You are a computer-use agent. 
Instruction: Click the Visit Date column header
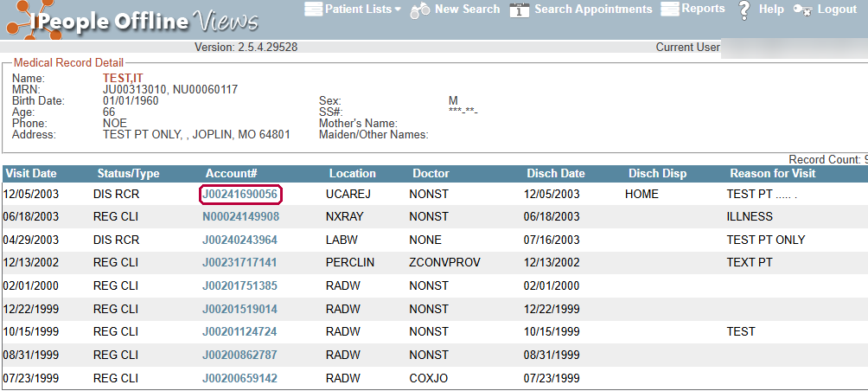[31, 173]
